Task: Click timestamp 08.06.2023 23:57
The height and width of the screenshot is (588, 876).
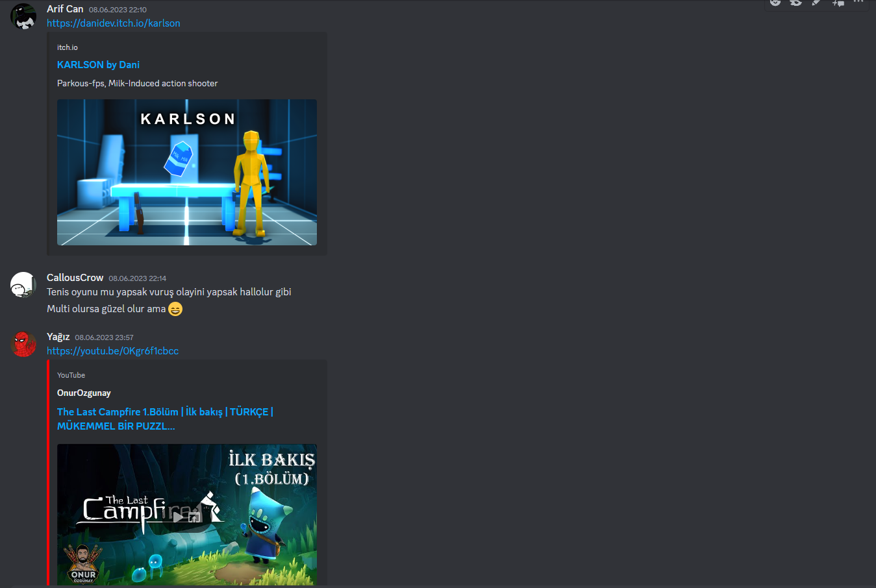Action: point(104,337)
